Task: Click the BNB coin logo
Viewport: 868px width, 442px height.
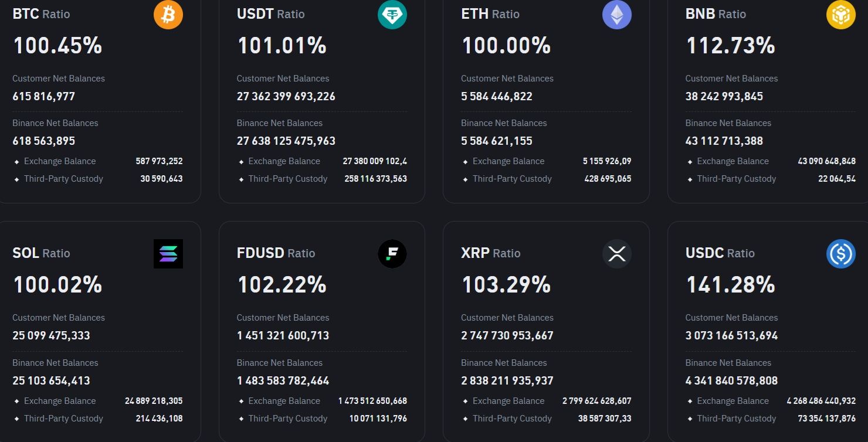Action: 841,15
